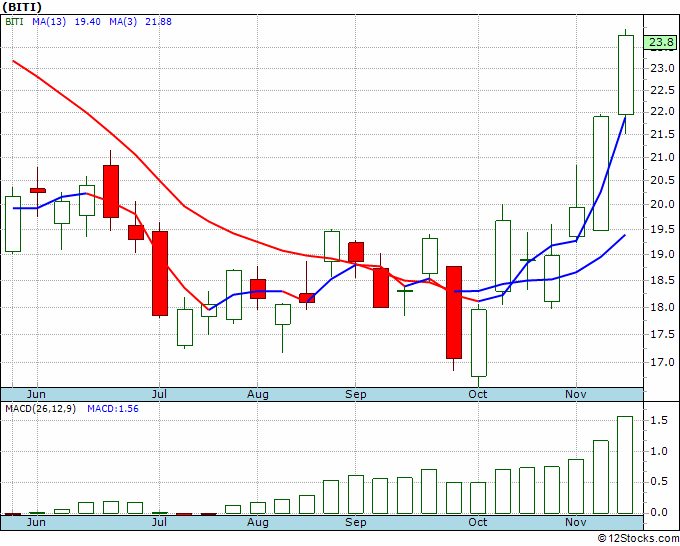Click the 0.5 MACD axis label
Screen dimensions: 680x546
click(x=658, y=482)
